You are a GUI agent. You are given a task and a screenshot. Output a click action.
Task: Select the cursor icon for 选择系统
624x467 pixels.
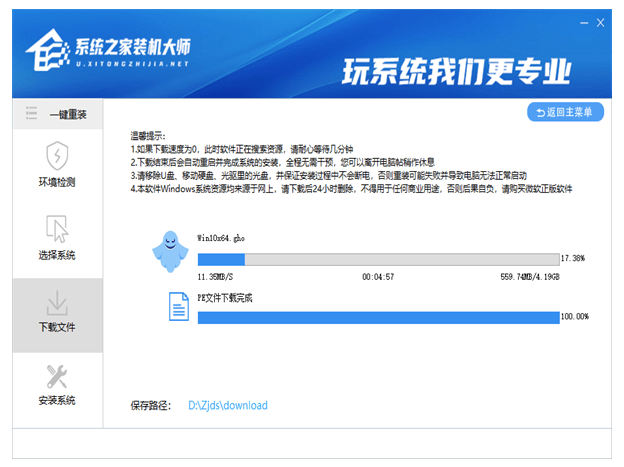coord(57,228)
